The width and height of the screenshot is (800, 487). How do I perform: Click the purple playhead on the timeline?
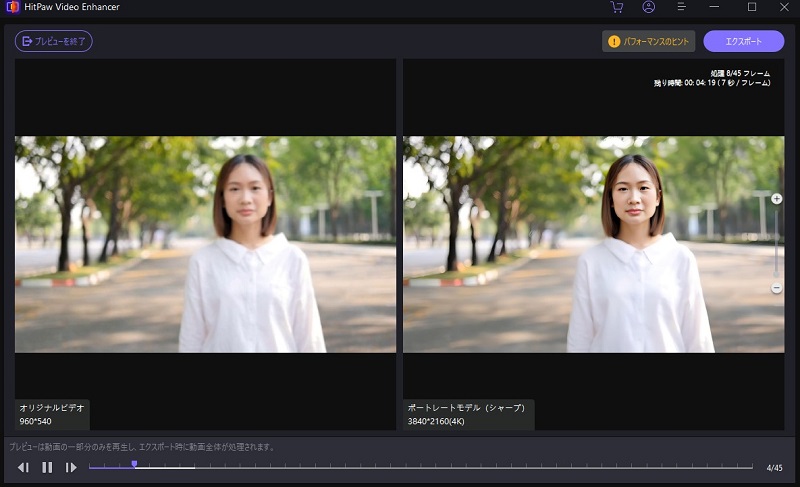[134, 464]
